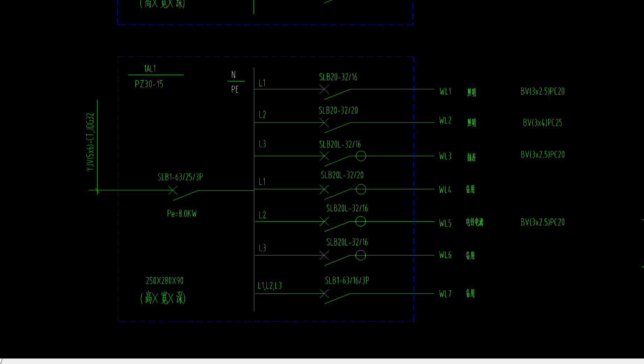Select BV(3x2.5)PC20 wiring text in WL5 row
Screen dimensions: 644x364
point(543,222)
